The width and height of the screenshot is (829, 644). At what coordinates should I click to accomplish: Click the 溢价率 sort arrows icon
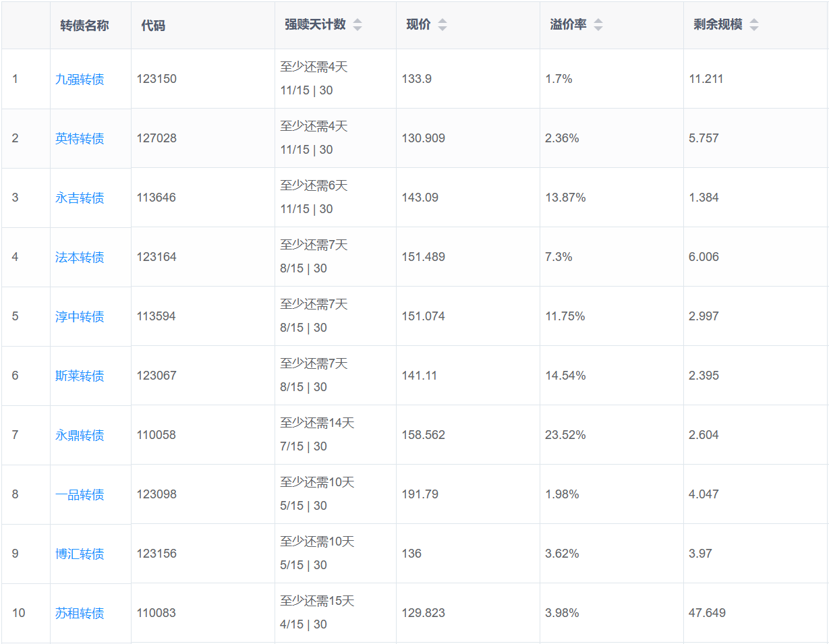pos(598,25)
